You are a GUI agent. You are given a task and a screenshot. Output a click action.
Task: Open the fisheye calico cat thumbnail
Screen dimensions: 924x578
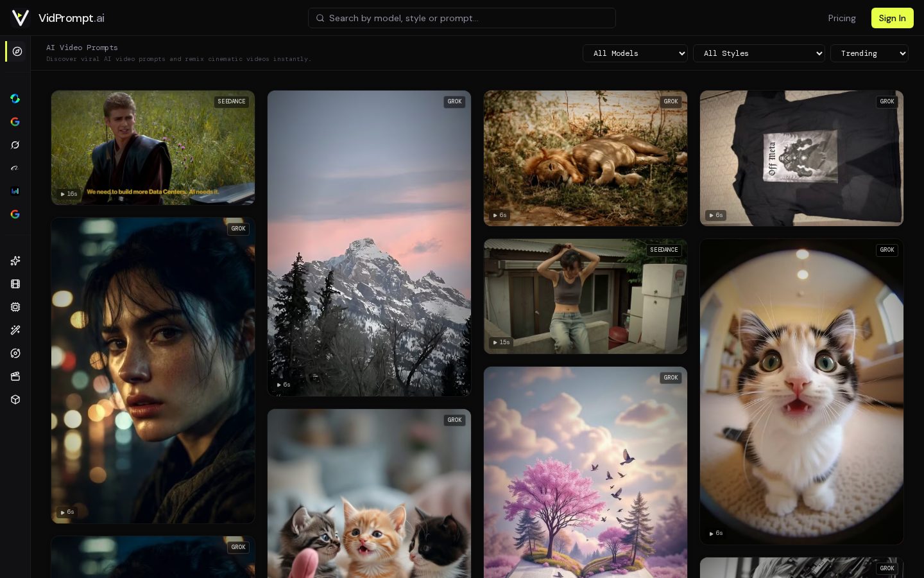pyautogui.click(x=801, y=392)
